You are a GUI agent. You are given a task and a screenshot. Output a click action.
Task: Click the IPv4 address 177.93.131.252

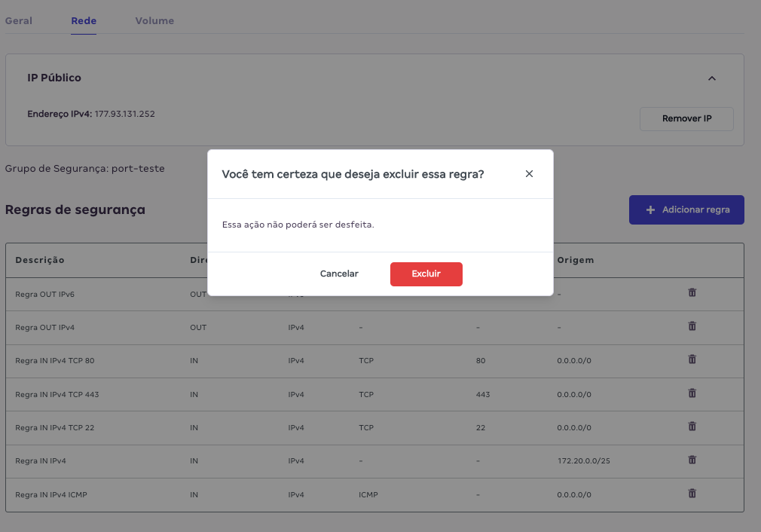124,114
